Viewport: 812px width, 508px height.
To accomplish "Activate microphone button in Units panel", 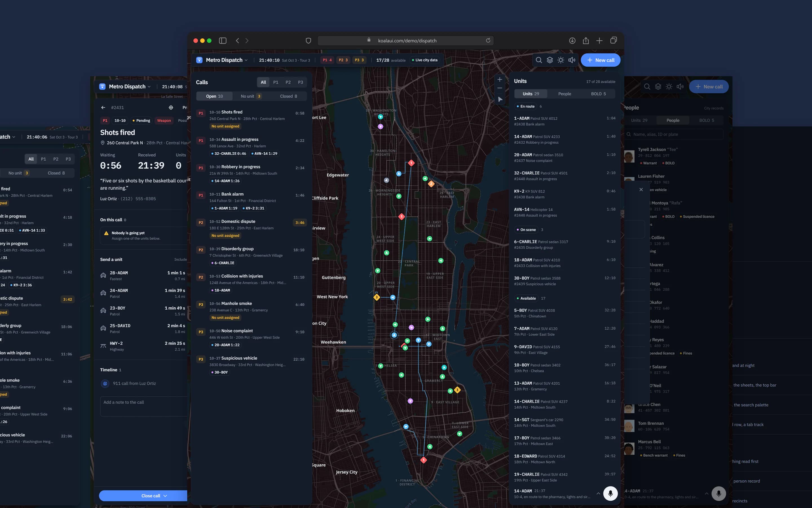I will coord(610,494).
